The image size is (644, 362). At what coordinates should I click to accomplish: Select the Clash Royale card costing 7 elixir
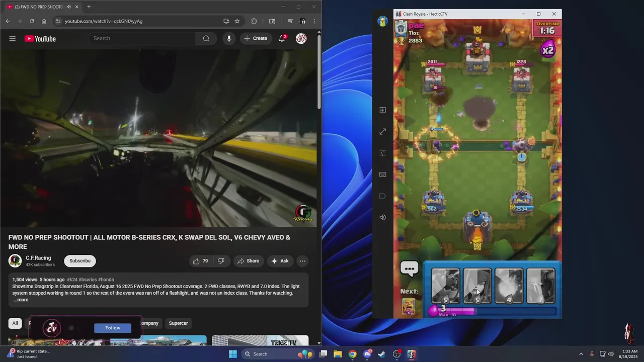[541, 286]
